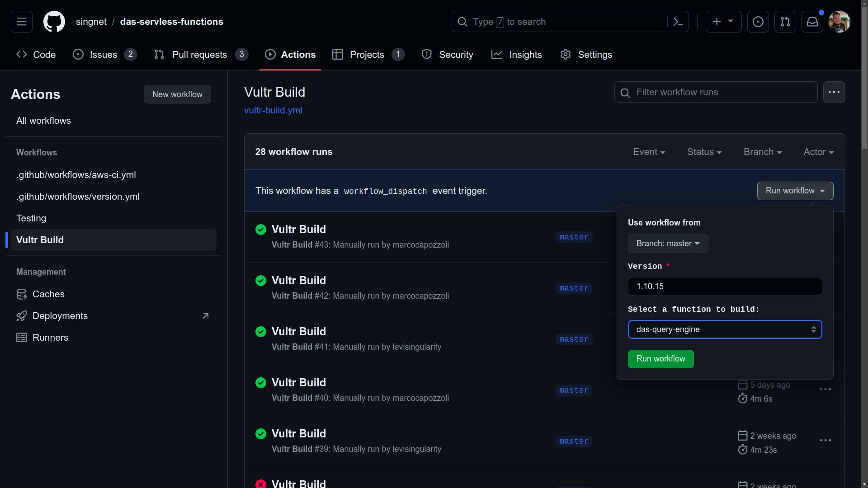Open the function select showing das-query-engine
The image size is (868, 488).
(725, 329)
